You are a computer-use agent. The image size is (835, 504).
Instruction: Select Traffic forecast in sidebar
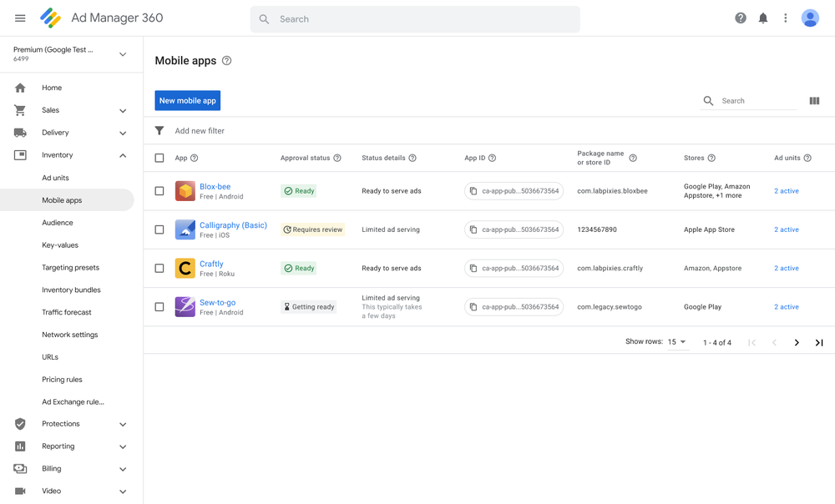[67, 312]
